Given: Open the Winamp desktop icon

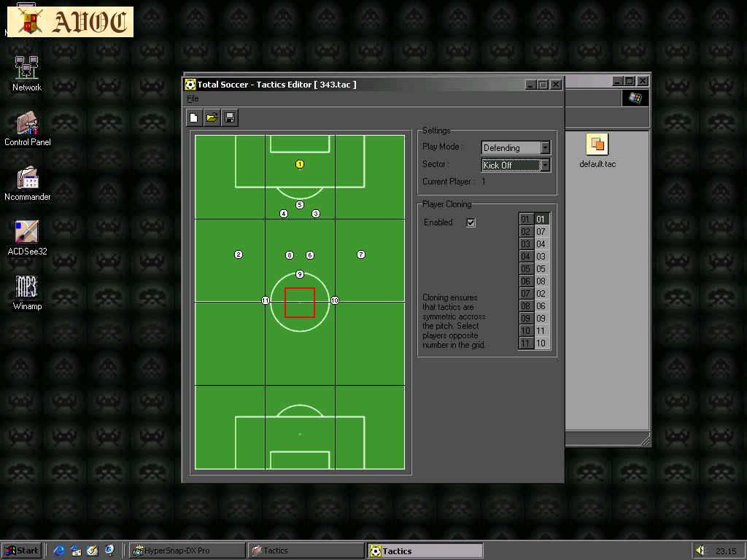Looking at the screenshot, I should 27,293.
